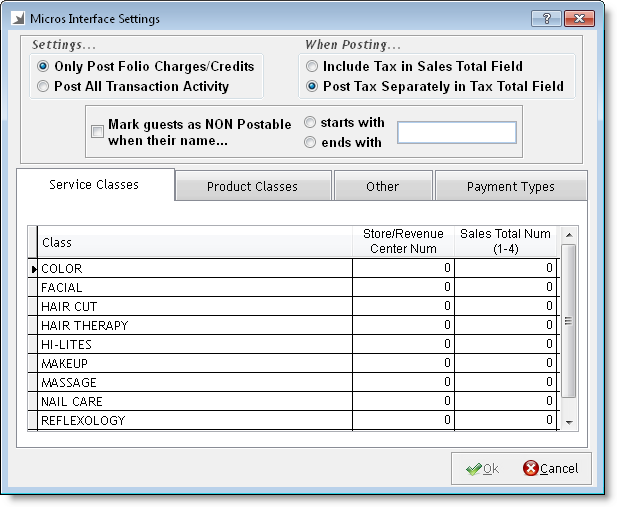Open the Payment Types tab
This screenshot has height=507, width=617.
pyautogui.click(x=510, y=187)
